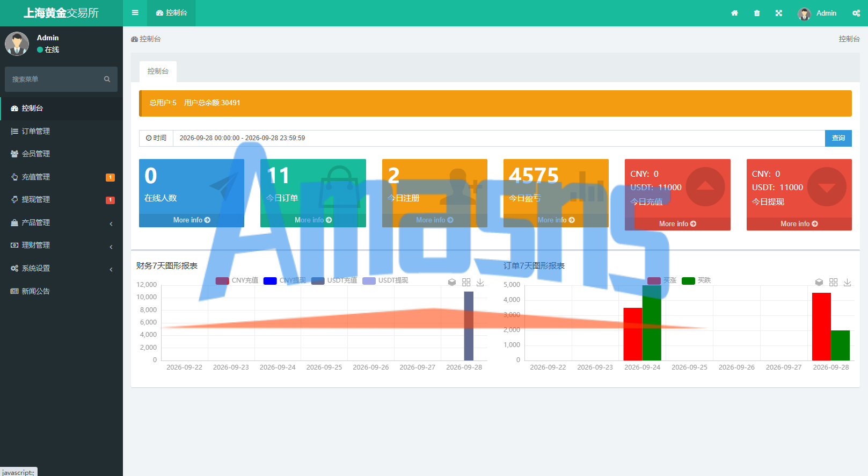The height and width of the screenshot is (476, 868).
Task: Open 订单管理 in the sidebar
Action: tap(61, 131)
